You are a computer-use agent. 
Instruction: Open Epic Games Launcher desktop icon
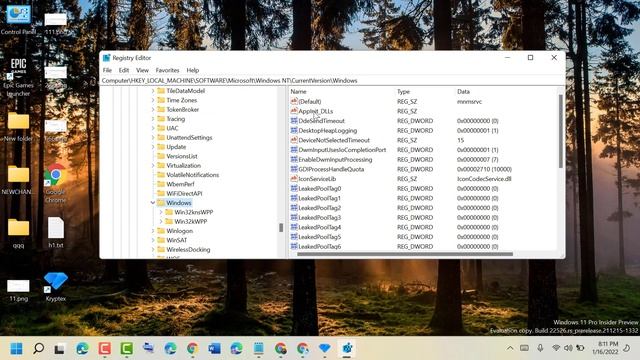tap(18, 77)
